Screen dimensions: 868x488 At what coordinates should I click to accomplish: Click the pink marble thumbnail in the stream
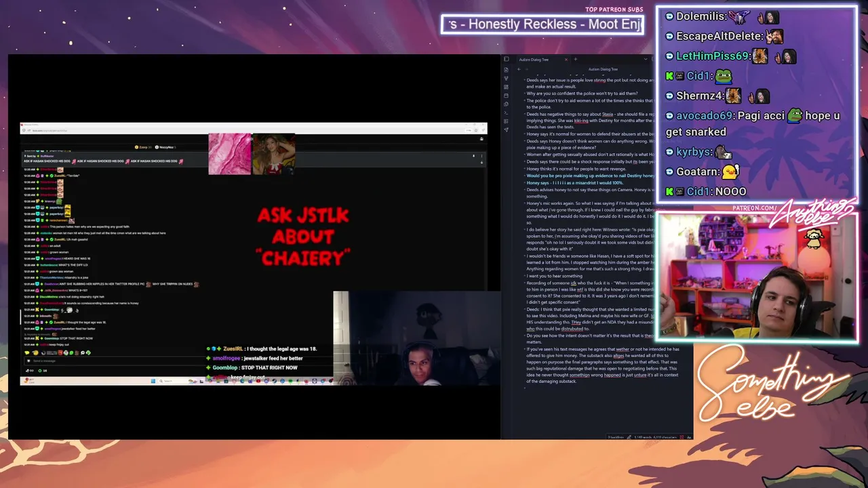[x=229, y=154]
